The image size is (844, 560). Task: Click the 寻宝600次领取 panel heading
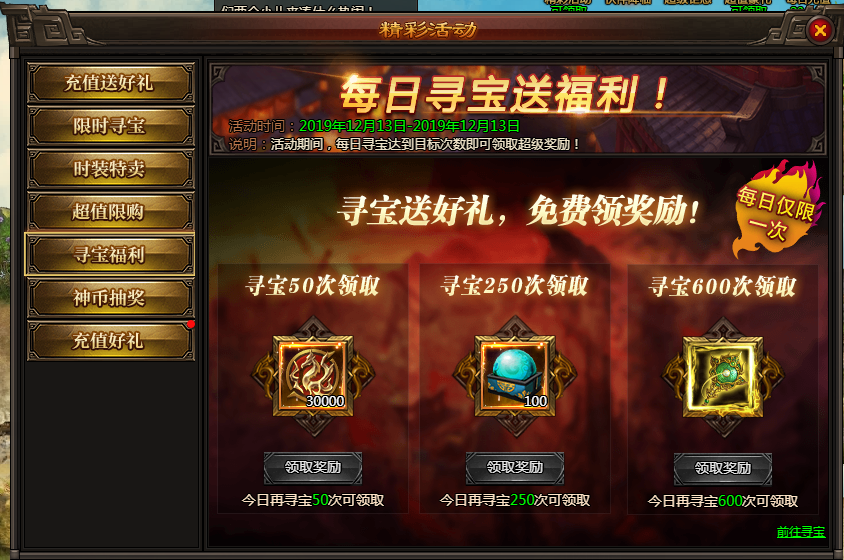pyautogui.click(x=722, y=287)
